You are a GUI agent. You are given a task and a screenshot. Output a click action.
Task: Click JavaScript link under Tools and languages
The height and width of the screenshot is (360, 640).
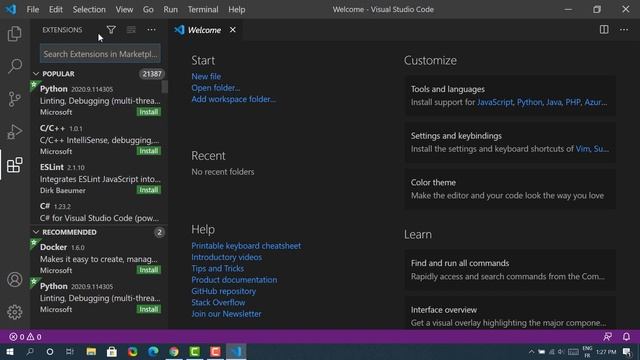click(495, 102)
